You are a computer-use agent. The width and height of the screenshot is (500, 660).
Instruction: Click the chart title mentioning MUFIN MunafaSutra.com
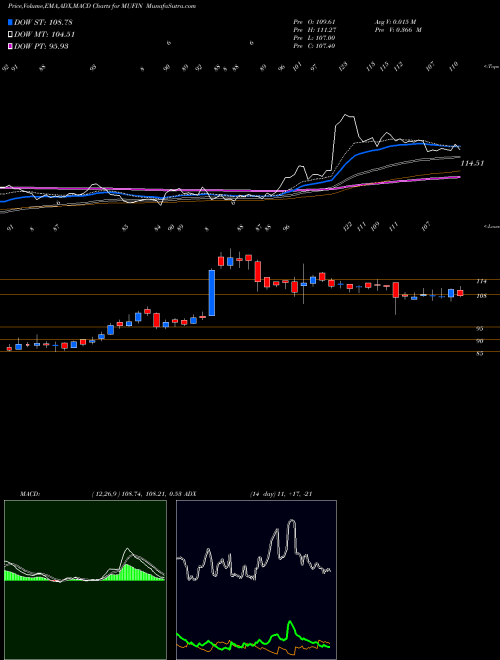(101, 6)
